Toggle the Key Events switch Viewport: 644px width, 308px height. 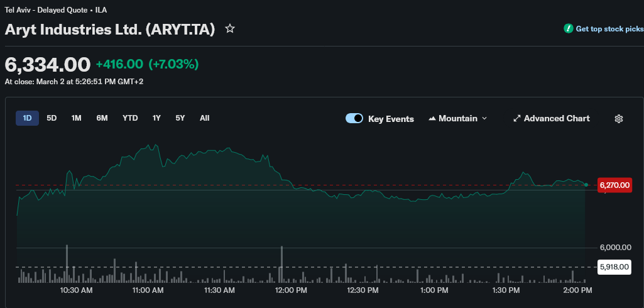point(354,118)
